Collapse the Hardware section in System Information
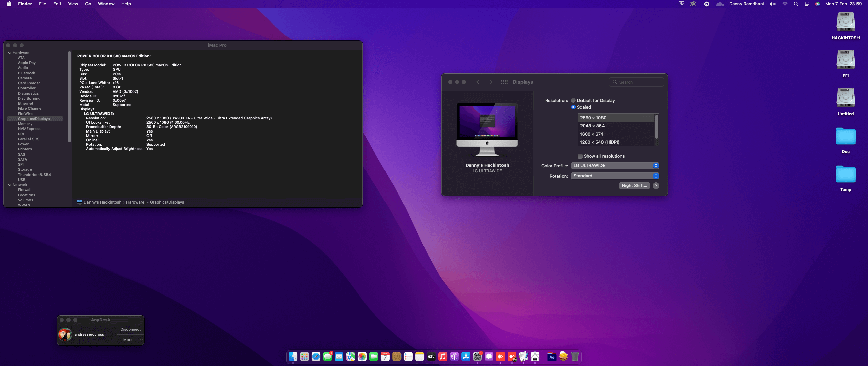Viewport: 868px width, 366px height. (9, 53)
